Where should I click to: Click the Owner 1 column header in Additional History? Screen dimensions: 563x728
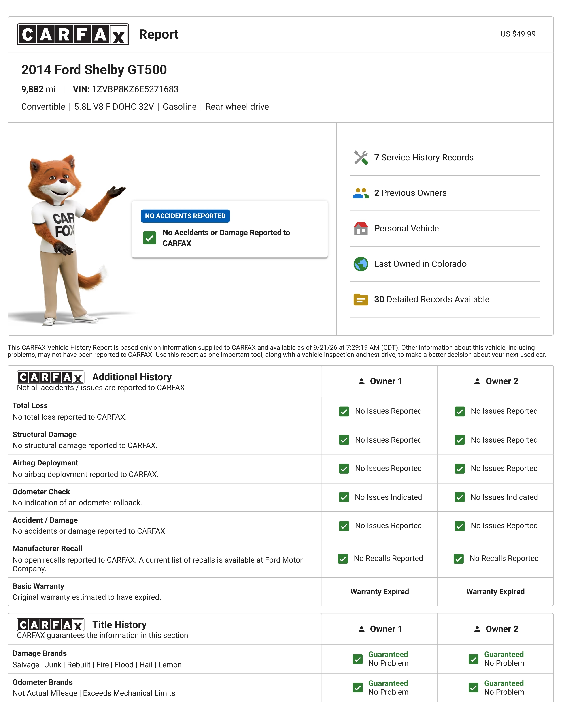(x=380, y=381)
